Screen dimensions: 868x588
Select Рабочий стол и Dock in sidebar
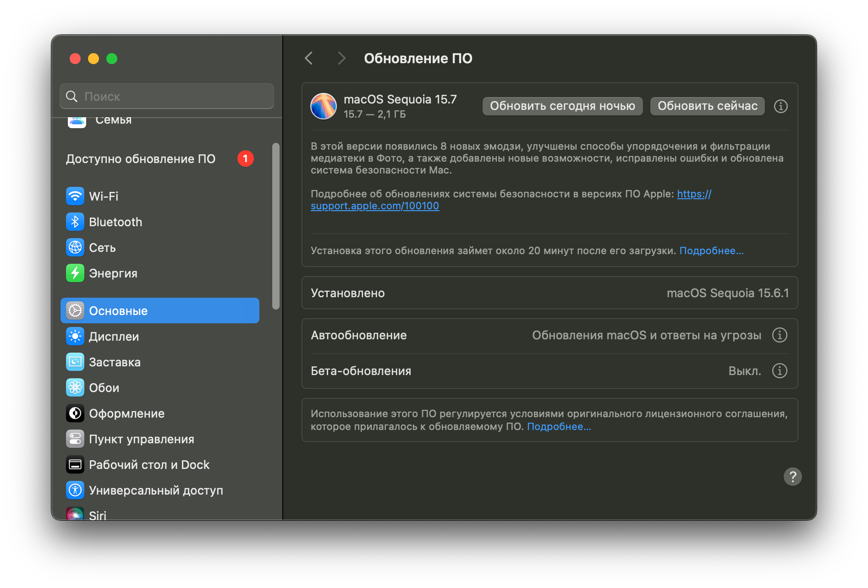point(159,464)
